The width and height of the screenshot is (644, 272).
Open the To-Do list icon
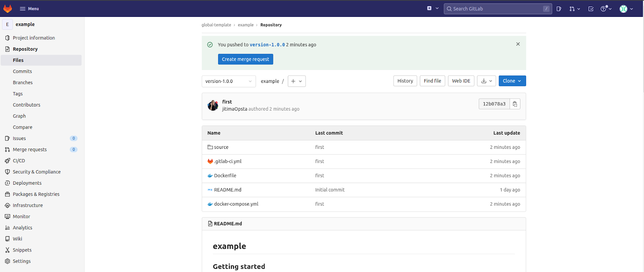tap(591, 9)
